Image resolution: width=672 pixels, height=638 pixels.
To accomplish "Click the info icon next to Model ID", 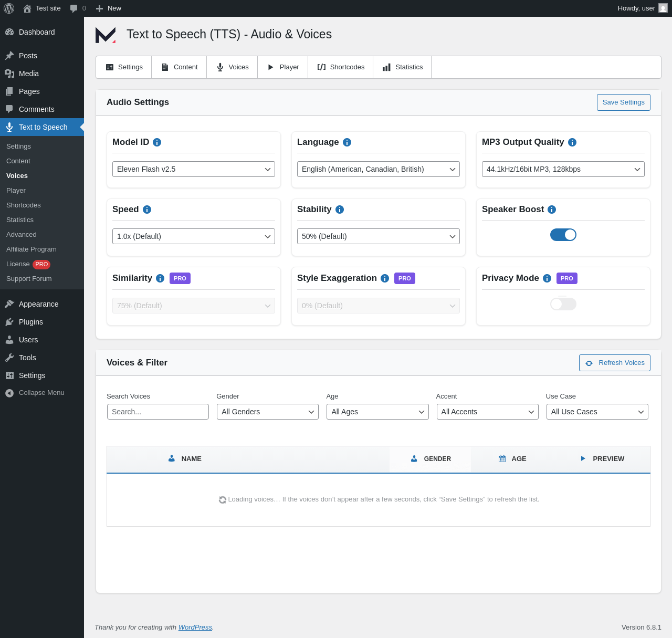I will click(157, 142).
